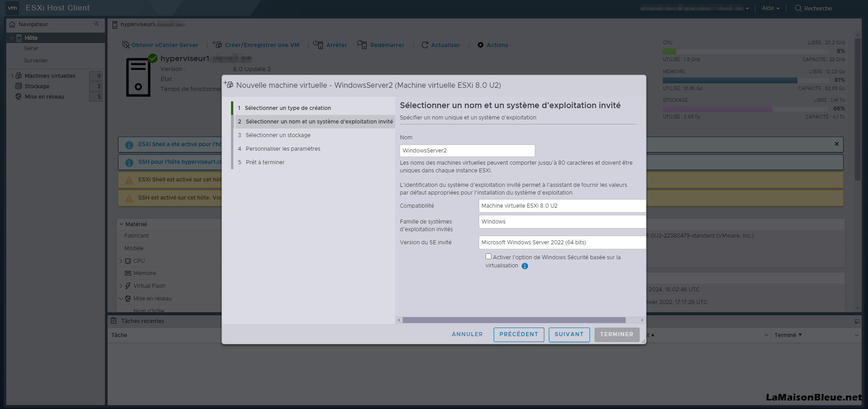
Task: Click the Virtual Flash lightning icon
Action: point(128,286)
